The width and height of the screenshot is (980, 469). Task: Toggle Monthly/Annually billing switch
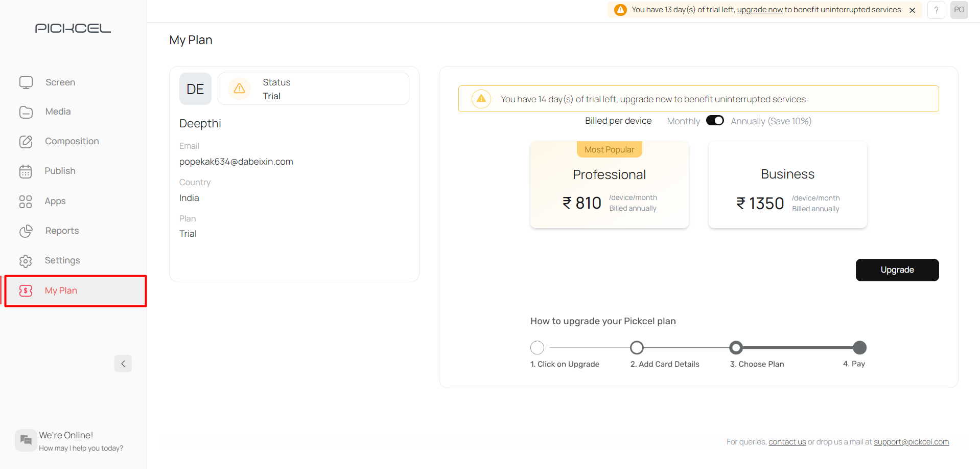coord(715,121)
